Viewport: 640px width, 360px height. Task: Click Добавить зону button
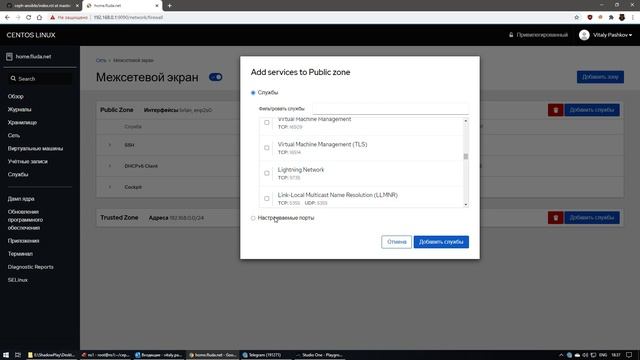tap(600, 77)
